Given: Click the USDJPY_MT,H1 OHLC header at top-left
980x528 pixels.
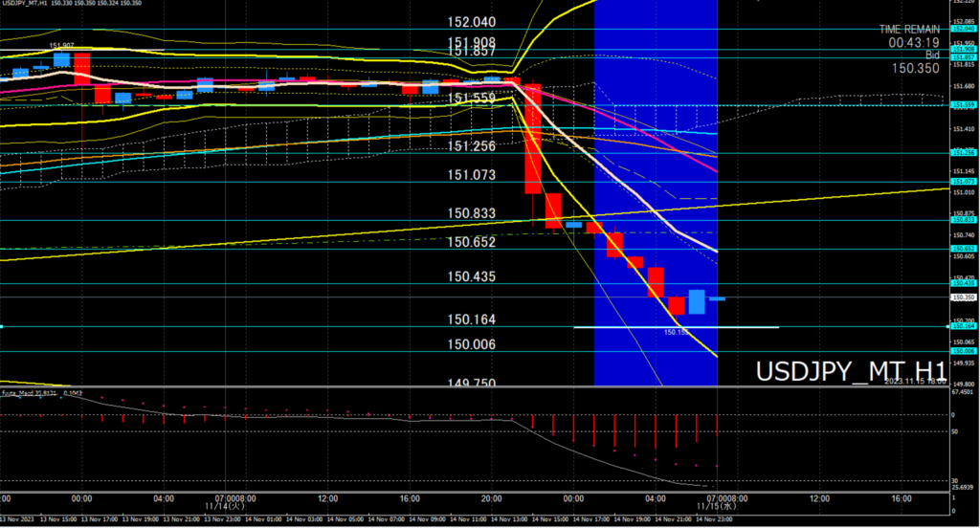Looking at the screenshot, I should point(71,3).
